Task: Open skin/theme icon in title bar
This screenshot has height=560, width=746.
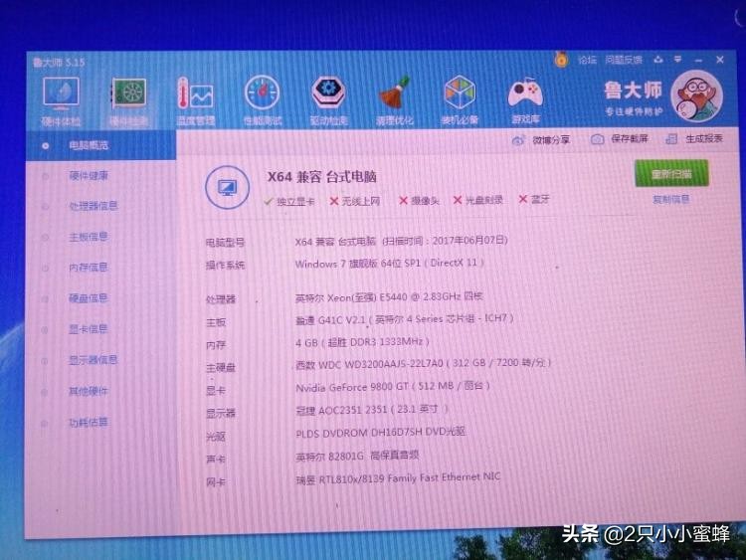Action: (658, 60)
